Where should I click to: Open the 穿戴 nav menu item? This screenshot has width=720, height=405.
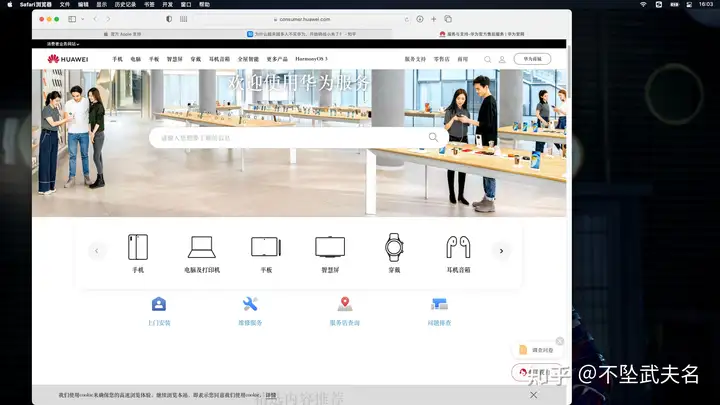(x=196, y=59)
